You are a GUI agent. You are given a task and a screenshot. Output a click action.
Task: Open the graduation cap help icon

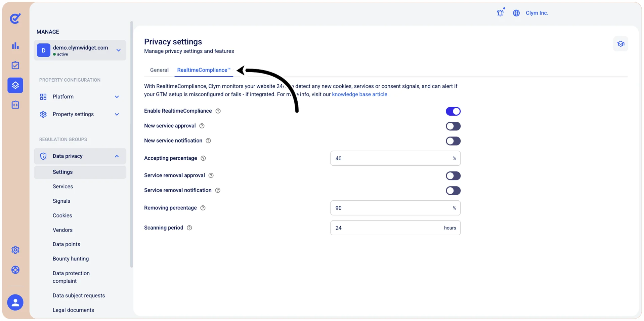620,44
